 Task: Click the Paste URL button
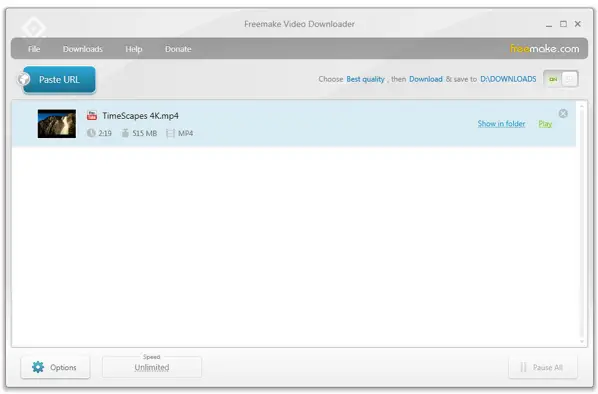[59, 79]
